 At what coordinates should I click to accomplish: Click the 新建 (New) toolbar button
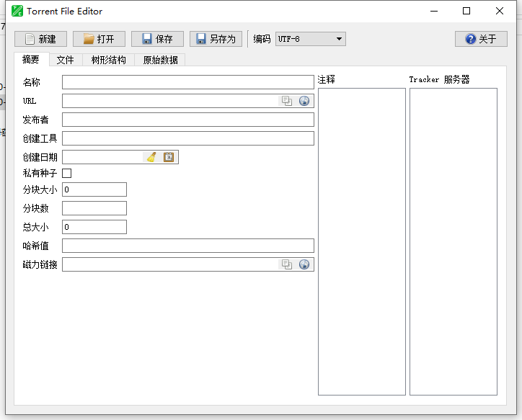pos(40,39)
